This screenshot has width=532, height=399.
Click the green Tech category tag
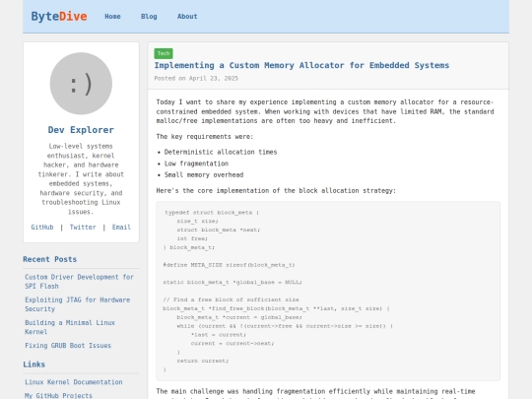164,53
